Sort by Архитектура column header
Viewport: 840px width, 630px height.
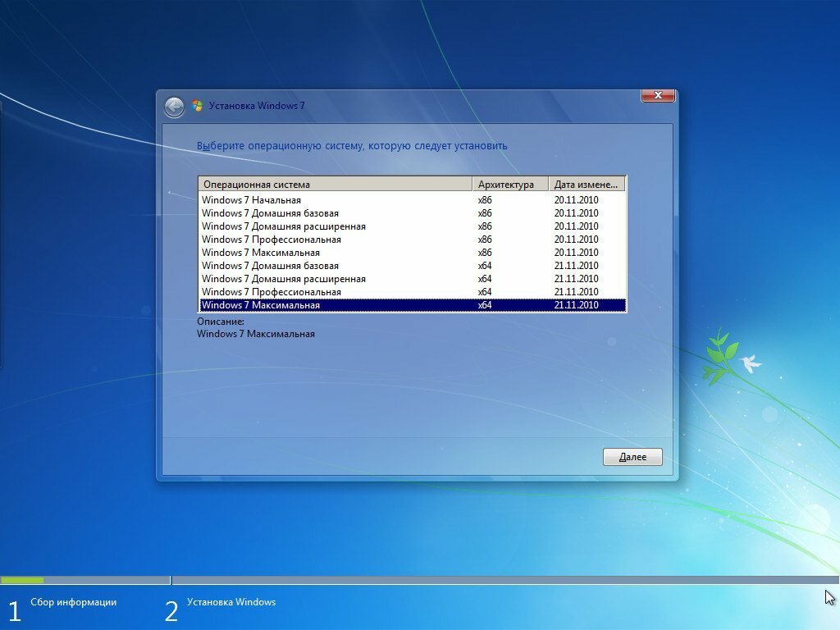click(x=509, y=185)
